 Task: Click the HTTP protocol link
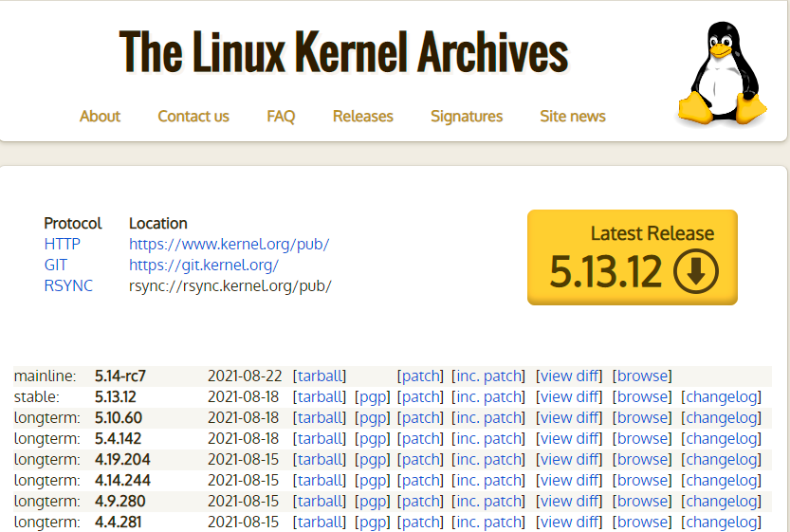[x=62, y=244]
